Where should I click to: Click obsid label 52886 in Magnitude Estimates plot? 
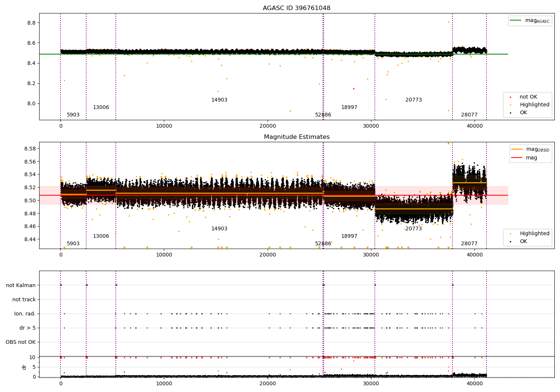pos(323,244)
